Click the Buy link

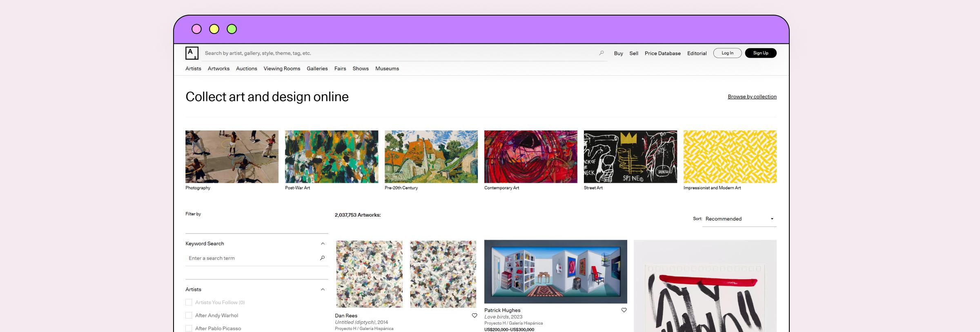tap(619, 53)
